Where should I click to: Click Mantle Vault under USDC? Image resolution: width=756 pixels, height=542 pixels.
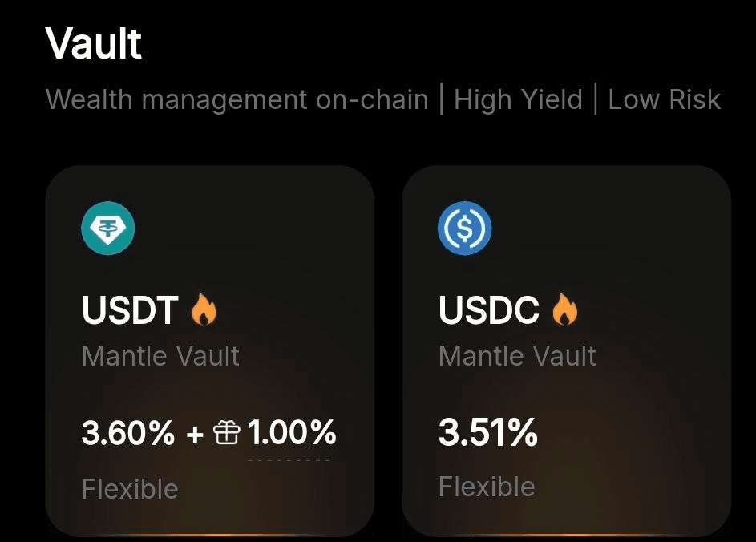coord(517,356)
